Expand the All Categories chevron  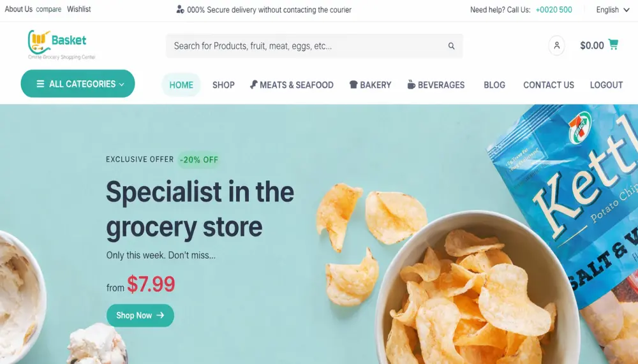coord(122,85)
